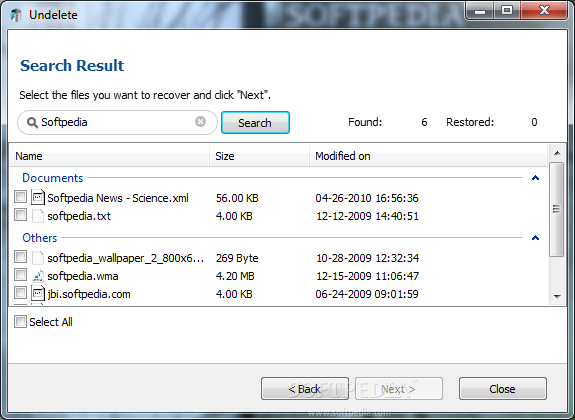Viewport: 575px width, 420px height.
Task: Sort by the Size column header
Action: 260,156
